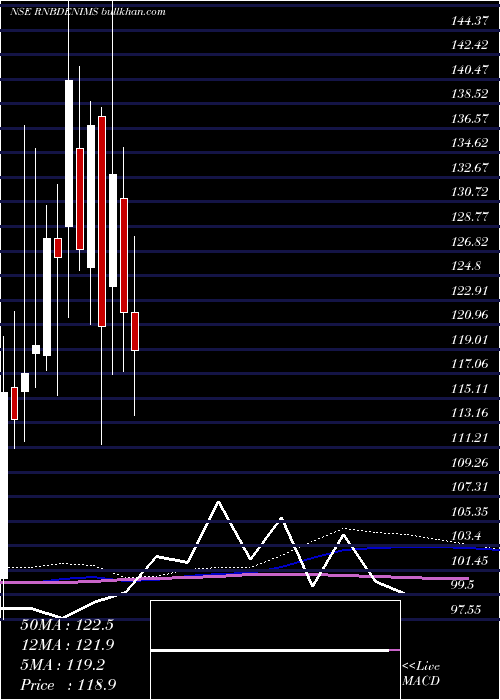Viewport: 500px width, 700px height.
Task: Click the 103.4 price axis label
Action: (x=467, y=536)
